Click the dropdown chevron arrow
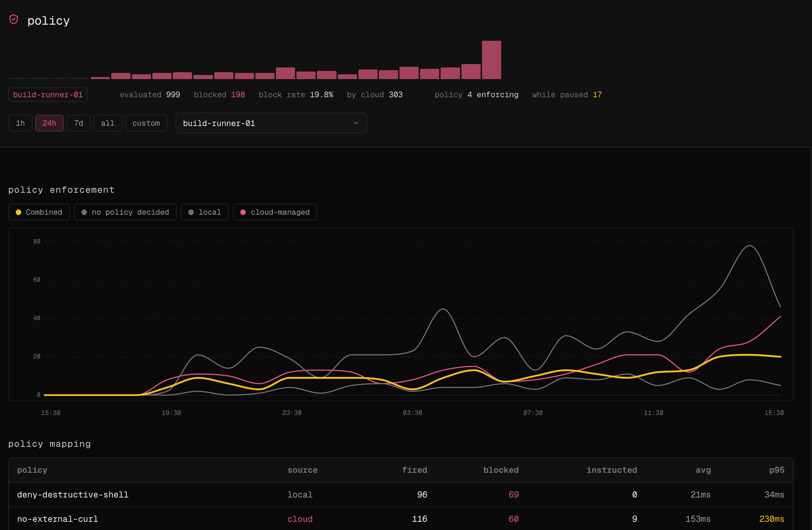This screenshot has height=530, width=812. click(356, 123)
